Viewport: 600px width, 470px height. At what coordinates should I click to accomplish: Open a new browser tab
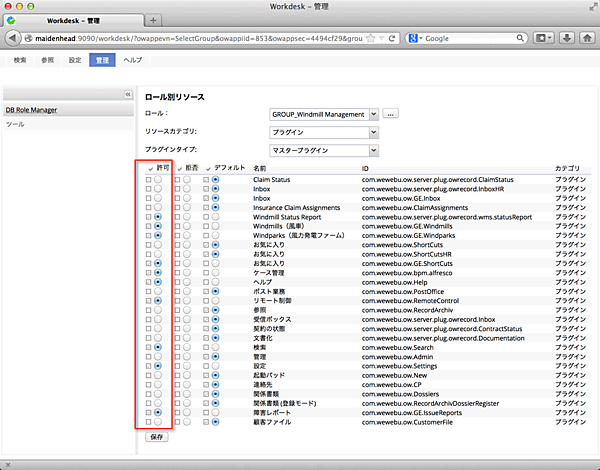[152, 20]
